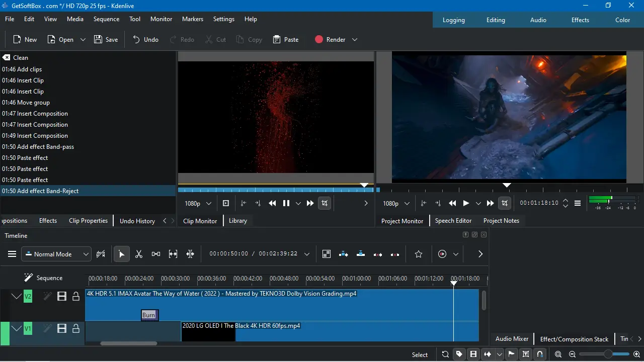Open the Library tab
Viewport: 644px width, 362px height.
(238, 221)
